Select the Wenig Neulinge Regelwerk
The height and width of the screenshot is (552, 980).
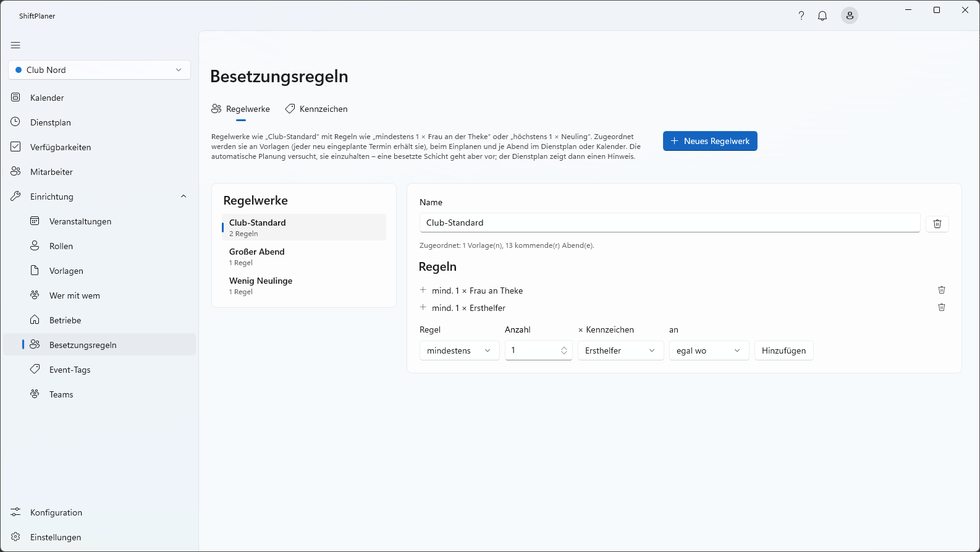point(303,286)
